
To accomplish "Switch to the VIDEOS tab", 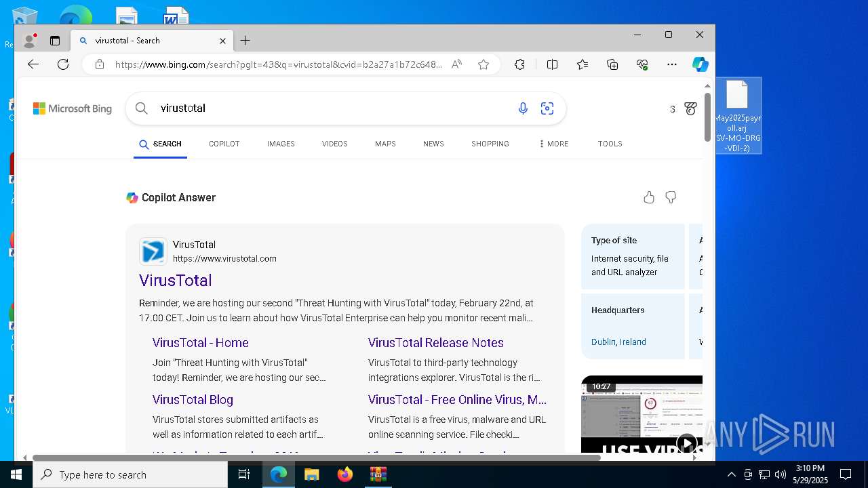I will (x=335, y=144).
